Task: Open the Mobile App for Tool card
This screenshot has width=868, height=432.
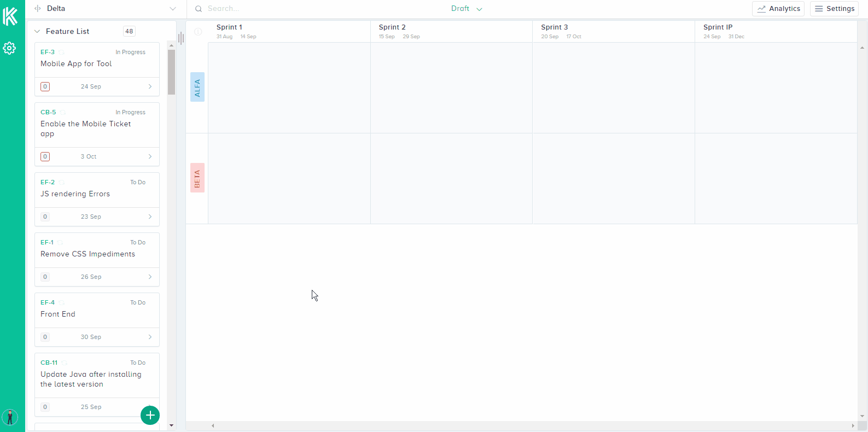Action: click(x=97, y=69)
